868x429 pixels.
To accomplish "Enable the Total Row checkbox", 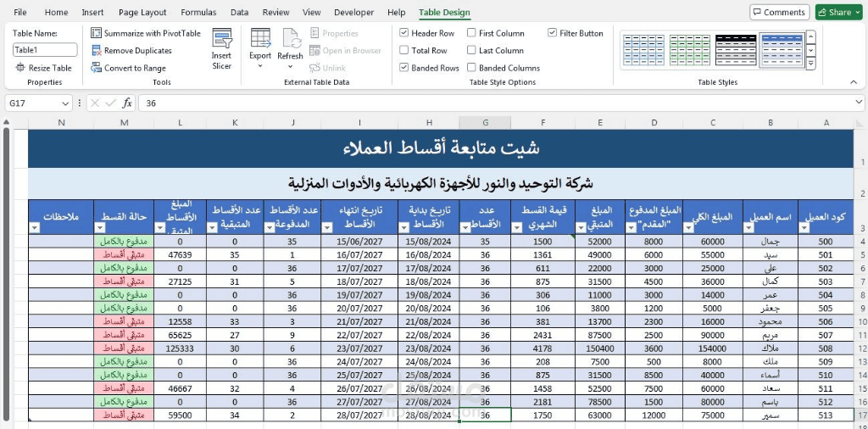I will pos(404,50).
